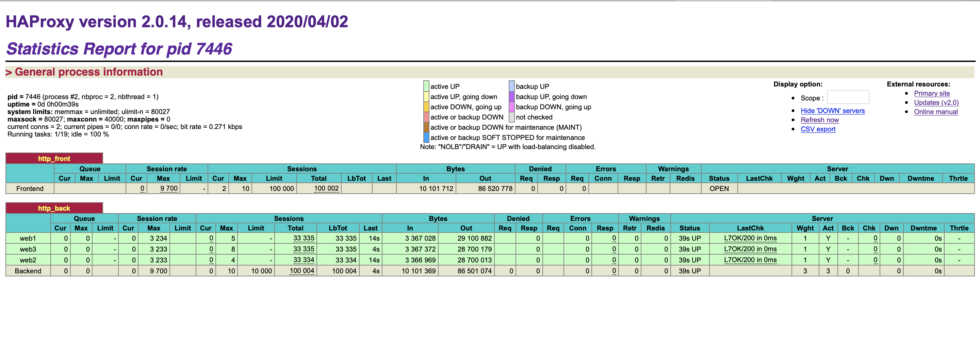Click web1 status 39s UP cell
980x337 pixels.
click(x=690, y=238)
